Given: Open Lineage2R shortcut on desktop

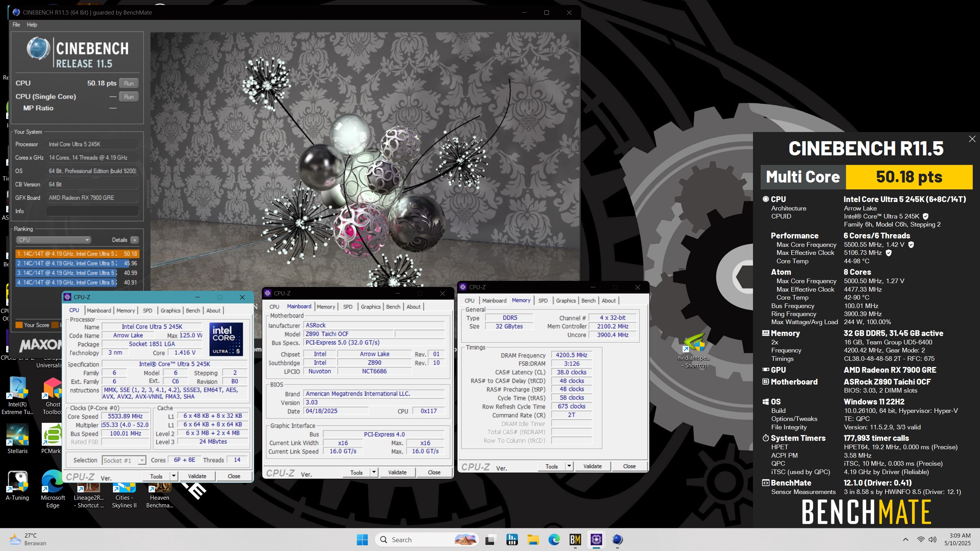Looking at the screenshot, I should click(89, 496).
